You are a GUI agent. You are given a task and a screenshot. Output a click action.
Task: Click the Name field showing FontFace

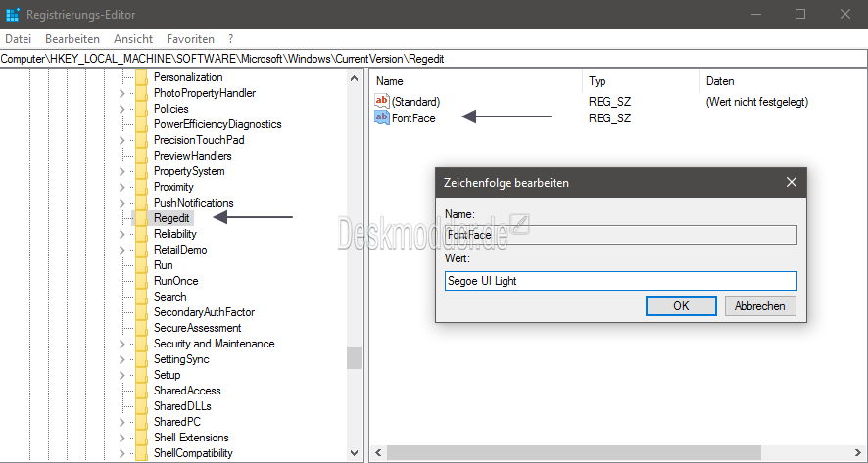pos(620,235)
